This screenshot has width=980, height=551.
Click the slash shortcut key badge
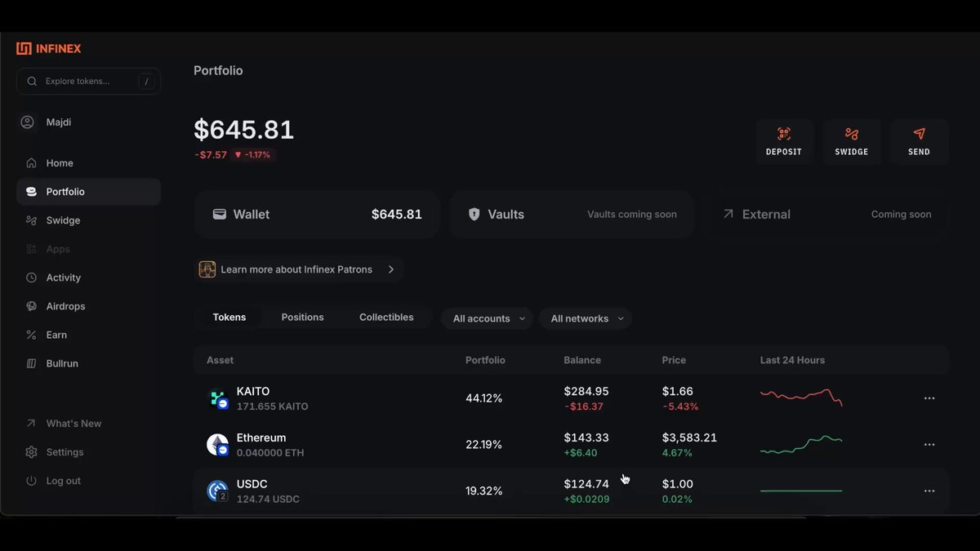[146, 82]
